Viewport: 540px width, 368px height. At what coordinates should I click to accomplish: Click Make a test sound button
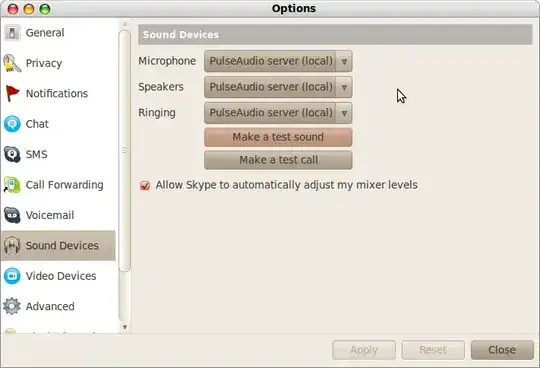(x=278, y=137)
